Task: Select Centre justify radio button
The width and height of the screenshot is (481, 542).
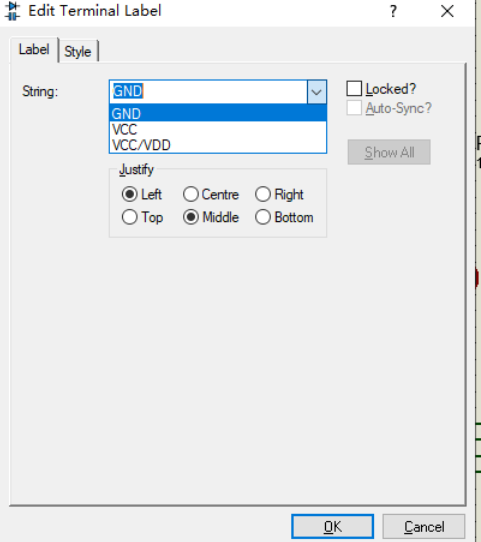Action: (x=191, y=194)
